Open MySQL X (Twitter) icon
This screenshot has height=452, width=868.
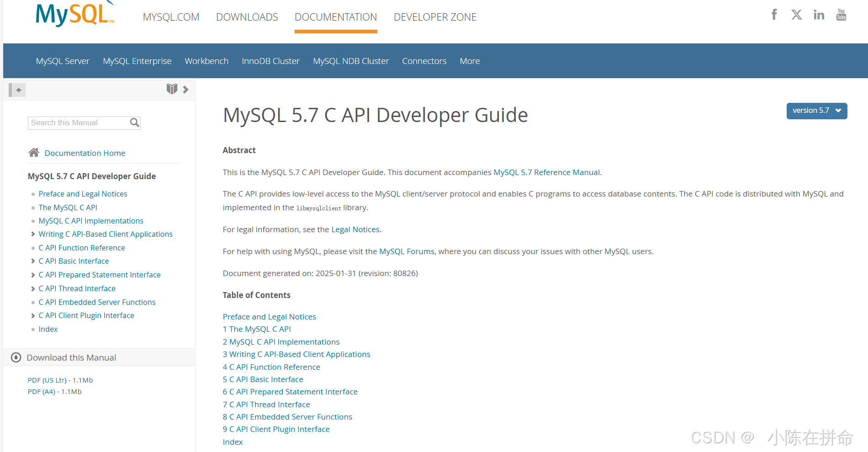click(797, 15)
